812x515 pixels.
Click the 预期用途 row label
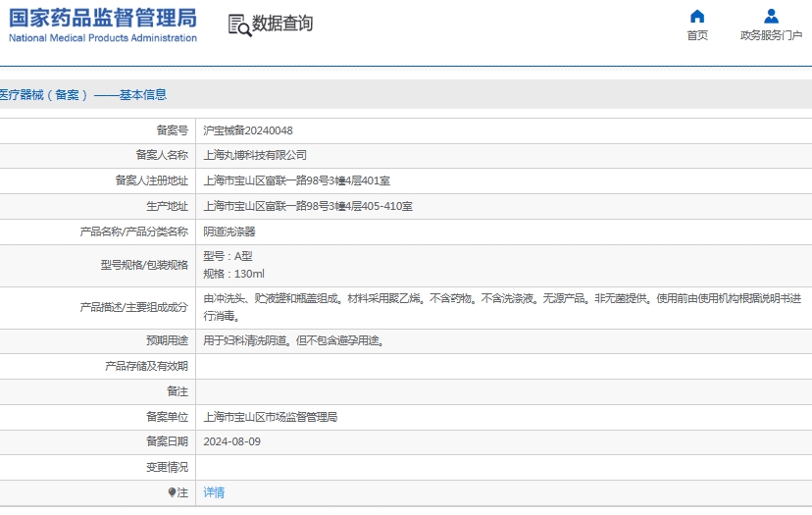point(168,341)
